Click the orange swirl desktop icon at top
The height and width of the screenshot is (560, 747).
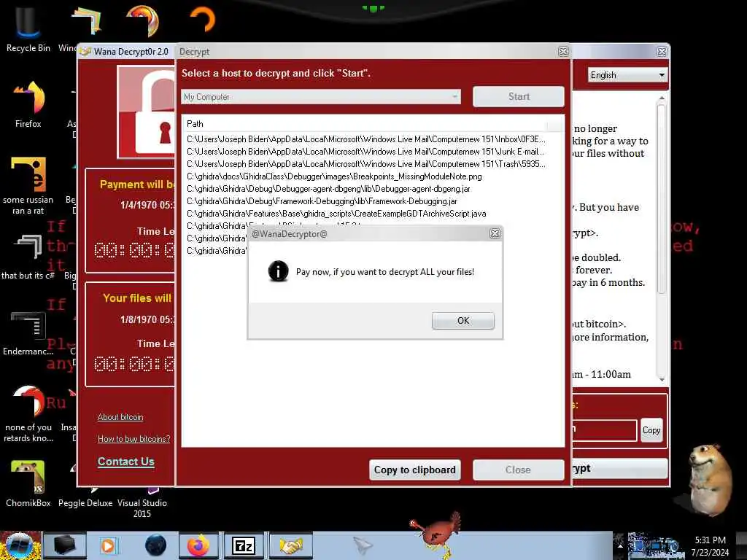pyautogui.click(x=142, y=21)
